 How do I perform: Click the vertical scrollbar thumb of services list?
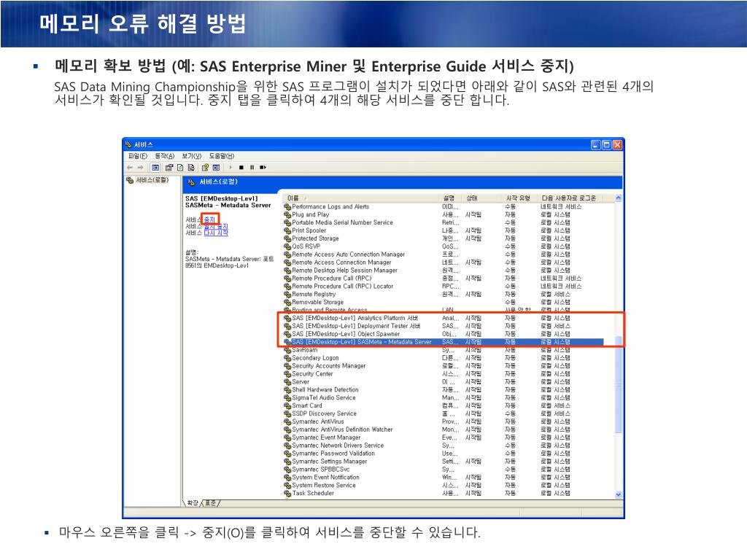(619, 384)
